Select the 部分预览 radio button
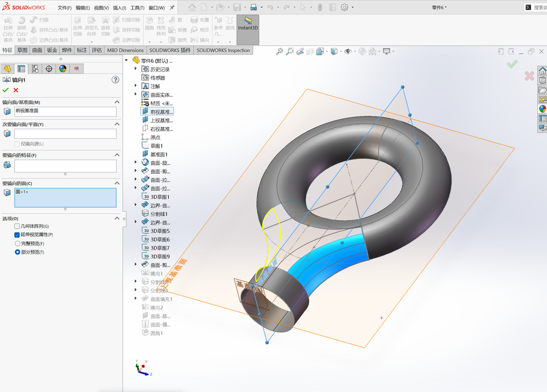This screenshot has width=547, height=392. 18,252
